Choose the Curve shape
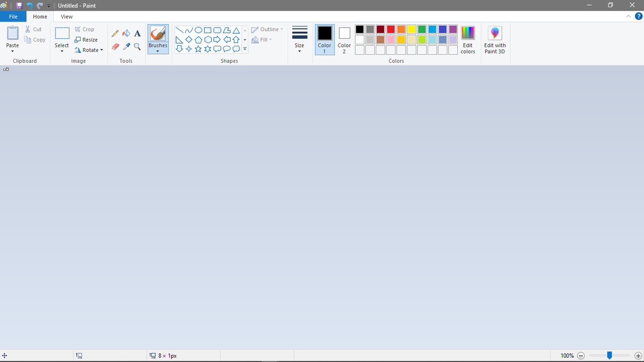The image size is (644, 362). pyautogui.click(x=189, y=30)
